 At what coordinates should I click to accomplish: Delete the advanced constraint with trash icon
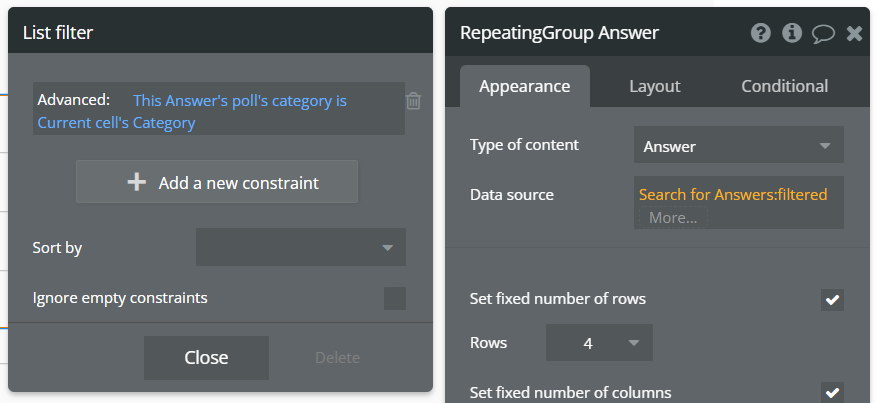point(413,100)
